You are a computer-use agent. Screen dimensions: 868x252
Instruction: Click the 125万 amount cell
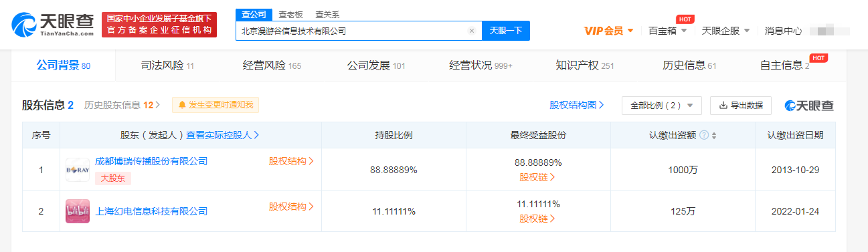point(683,211)
